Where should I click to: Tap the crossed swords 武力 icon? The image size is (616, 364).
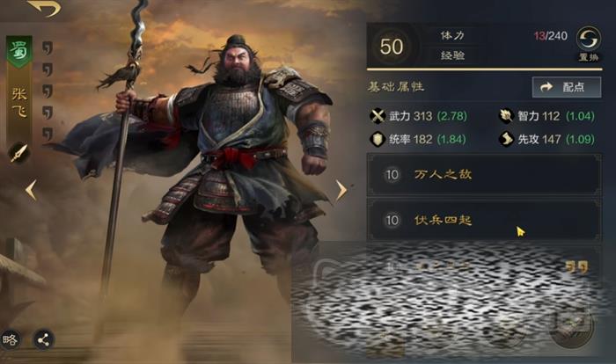tap(378, 116)
